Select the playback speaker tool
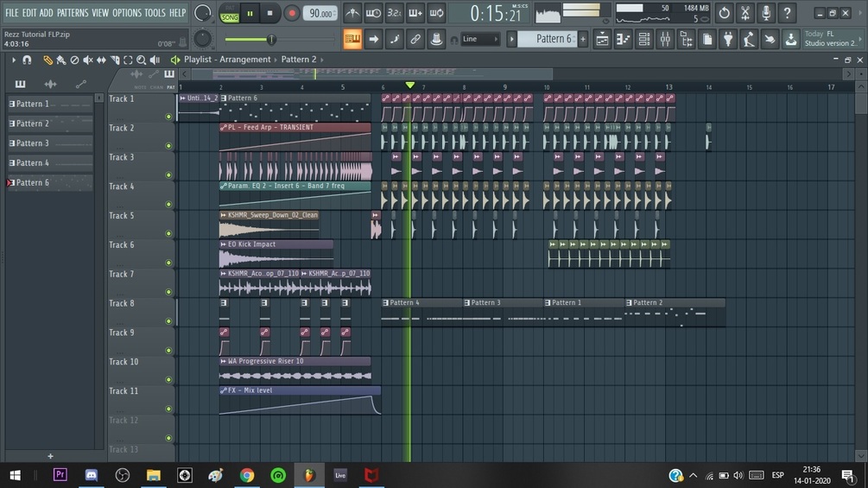 pos(155,60)
